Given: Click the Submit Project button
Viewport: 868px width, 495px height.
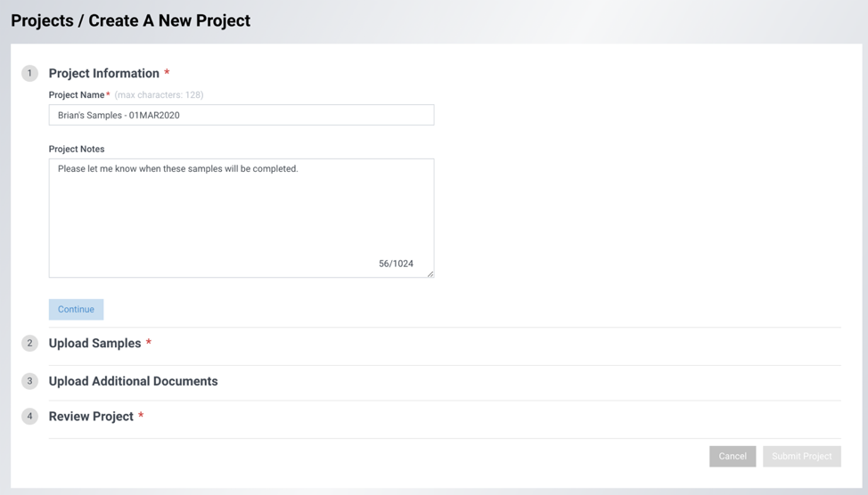Looking at the screenshot, I should coord(801,457).
